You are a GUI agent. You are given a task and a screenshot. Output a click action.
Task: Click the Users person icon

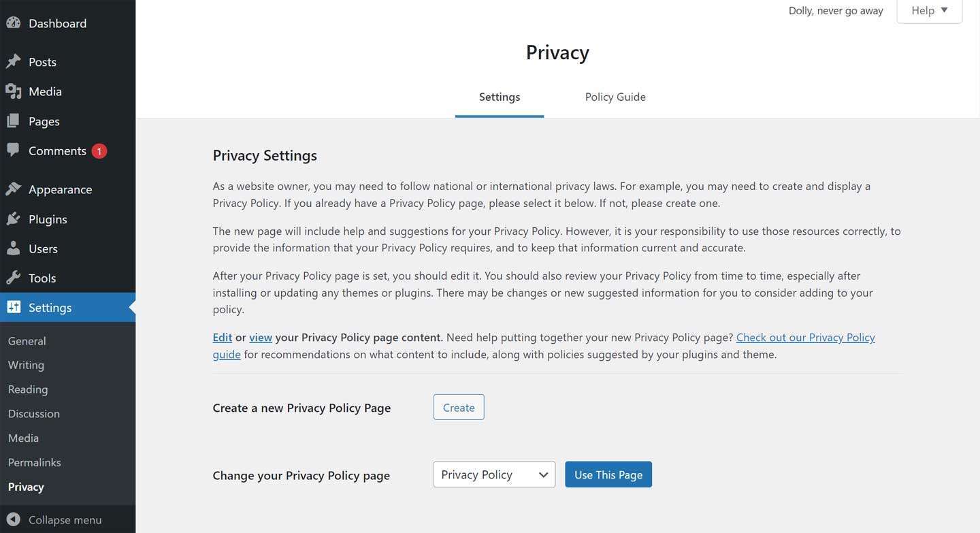tap(14, 248)
